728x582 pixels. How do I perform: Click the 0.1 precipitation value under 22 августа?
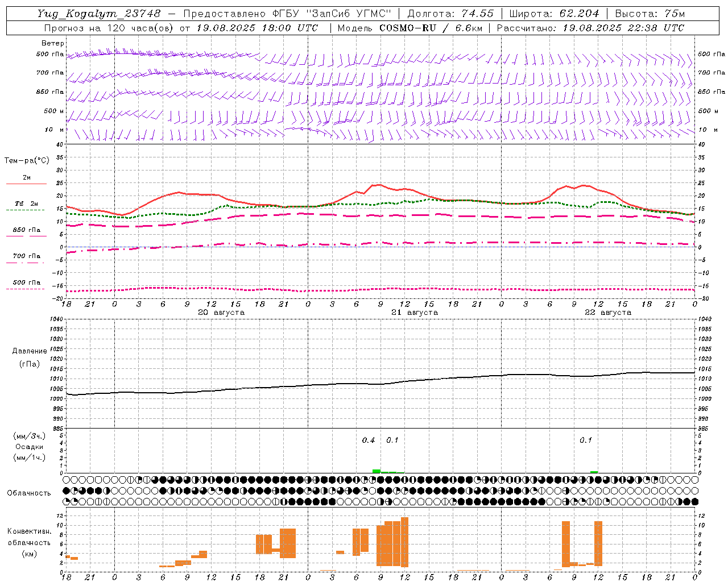tap(586, 440)
